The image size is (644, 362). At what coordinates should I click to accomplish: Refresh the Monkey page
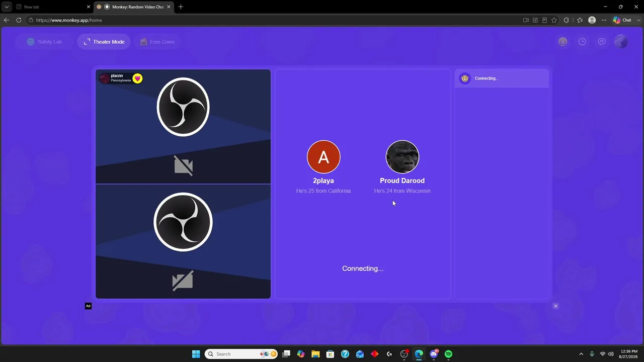point(19,20)
